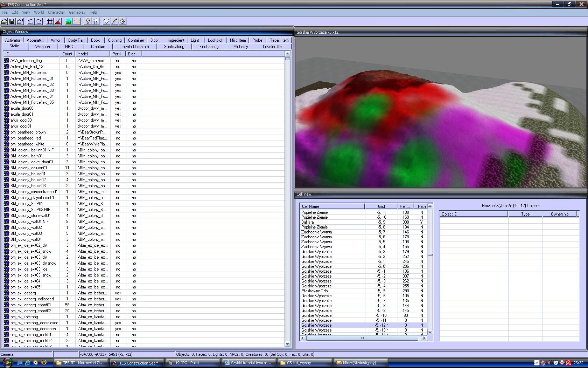This screenshot has width=588, height=368.
Task: Switch to the Door tab
Action: click(155, 40)
